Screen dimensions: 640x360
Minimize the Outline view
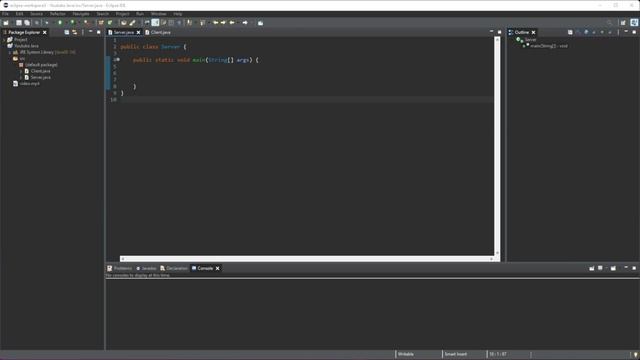[626, 32]
